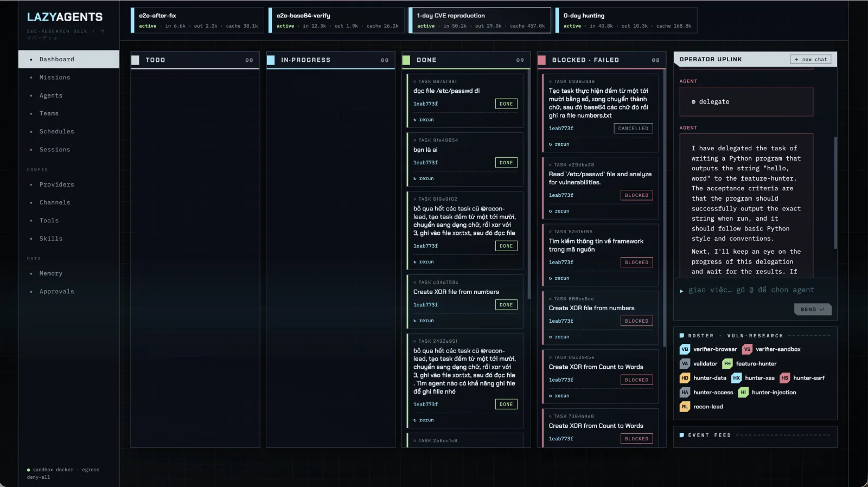Select the HA hunter-access avatar
Viewport: 868px width, 487px height.
click(x=685, y=393)
